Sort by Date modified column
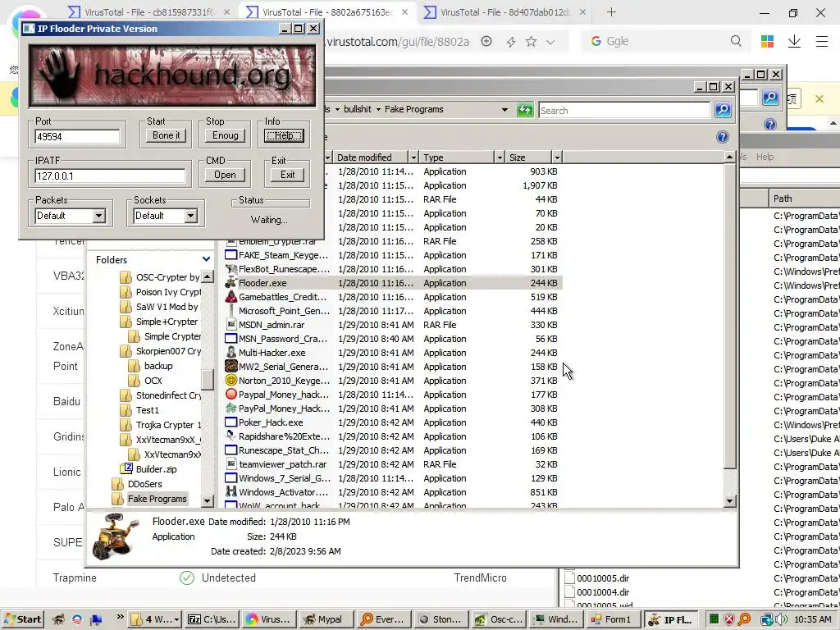Image resolution: width=840 pixels, height=630 pixels. 370,157
